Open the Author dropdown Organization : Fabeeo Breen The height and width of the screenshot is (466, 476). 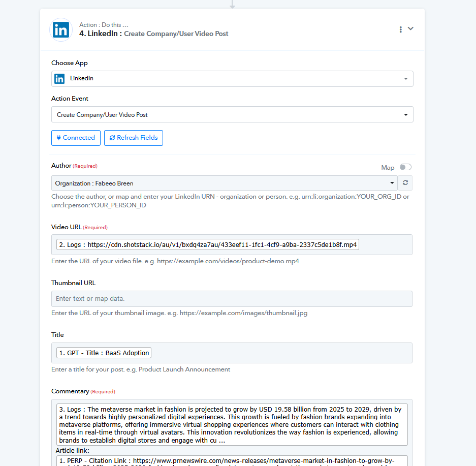(225, 183)
